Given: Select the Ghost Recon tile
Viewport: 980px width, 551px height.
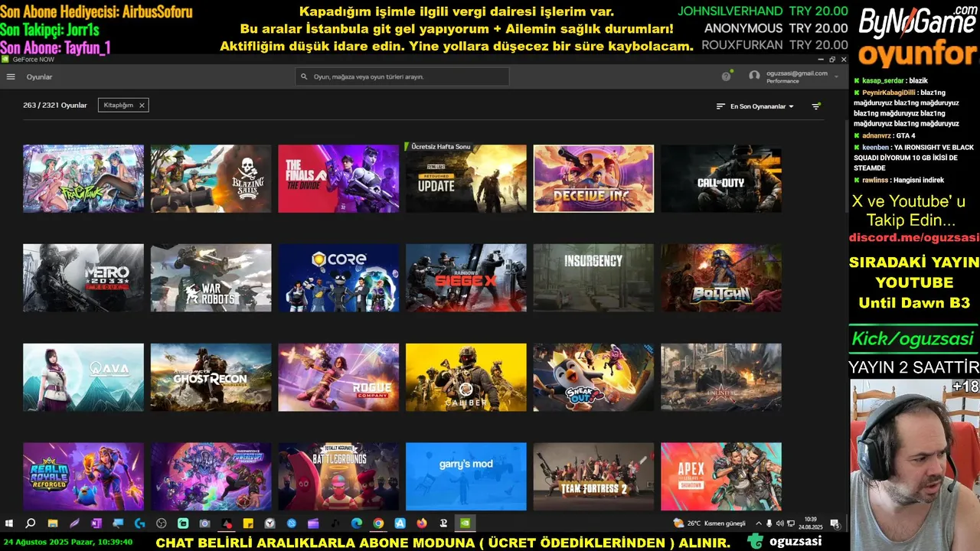Looking at the screenshot, I should (211, 377).
